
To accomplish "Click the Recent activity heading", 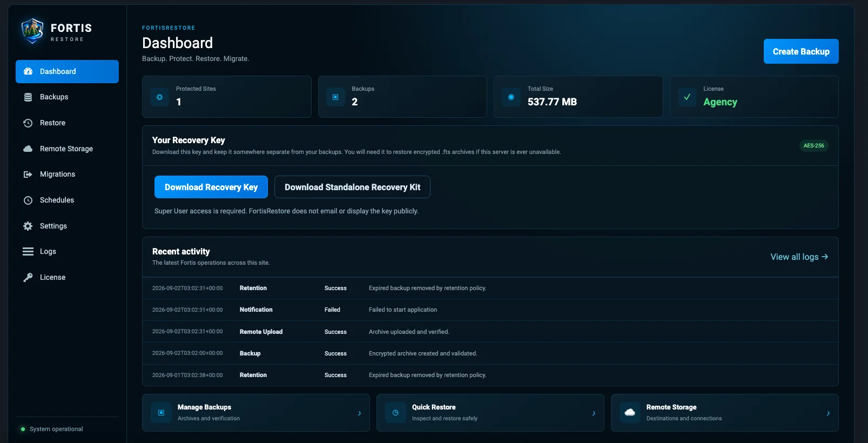I will [x=181, y=252].
